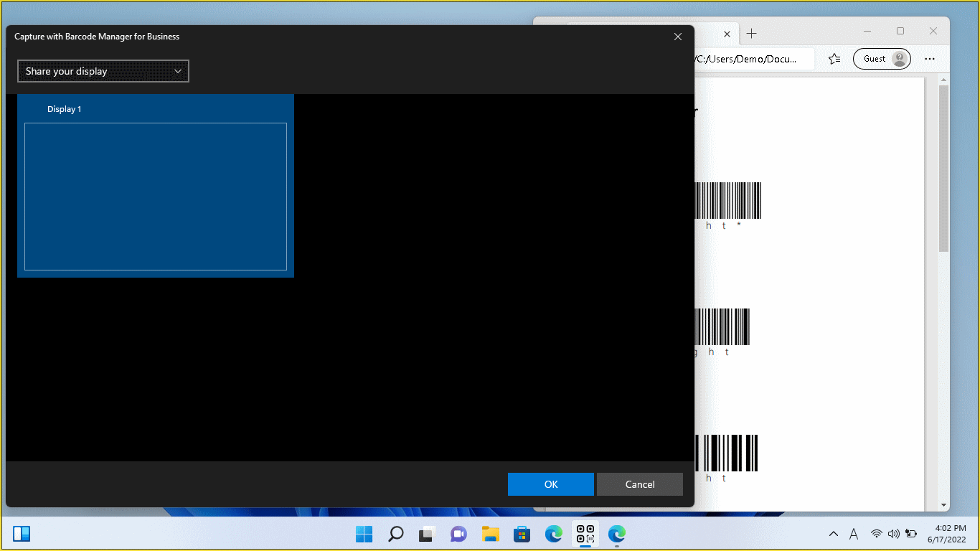Open Barcode Manager from the taskbar
Screen dimensions: 980x551
click(585, 534)
